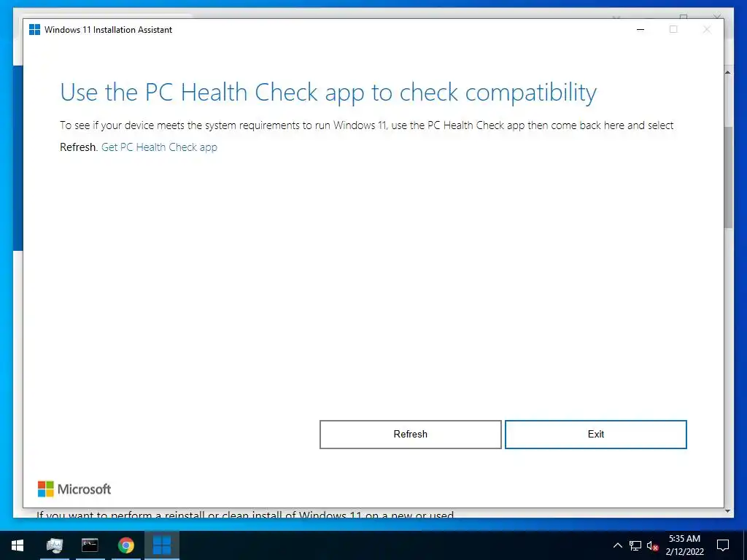This screenshot has width=747, height=560.
Task: Click the Microsoft logo at bottom left
Action: pos(74,489)
